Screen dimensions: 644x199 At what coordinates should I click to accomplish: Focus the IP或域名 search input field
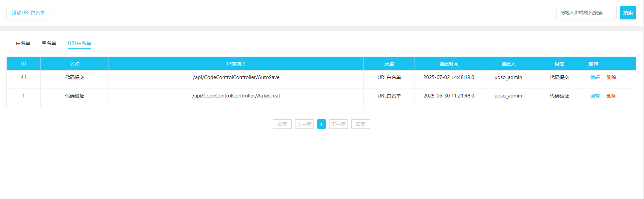586,13
